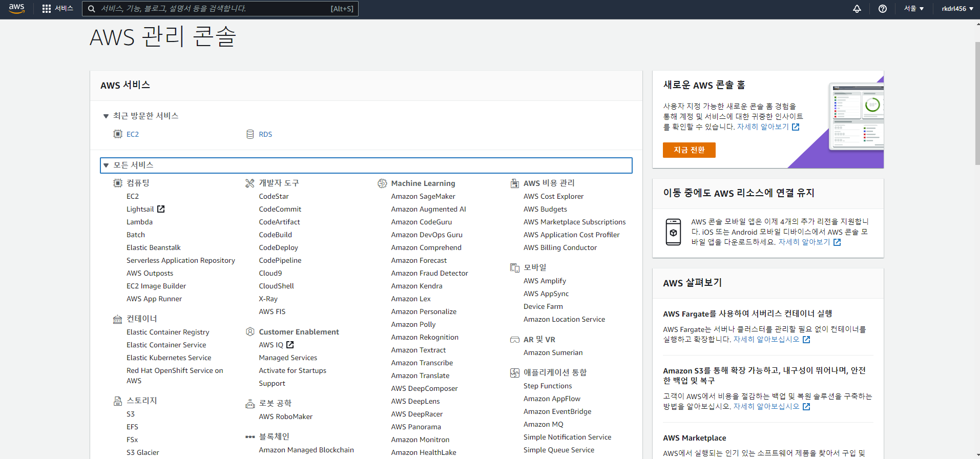Open the Lambda service link
The image size is (980, 459).
tap(139, 222)
